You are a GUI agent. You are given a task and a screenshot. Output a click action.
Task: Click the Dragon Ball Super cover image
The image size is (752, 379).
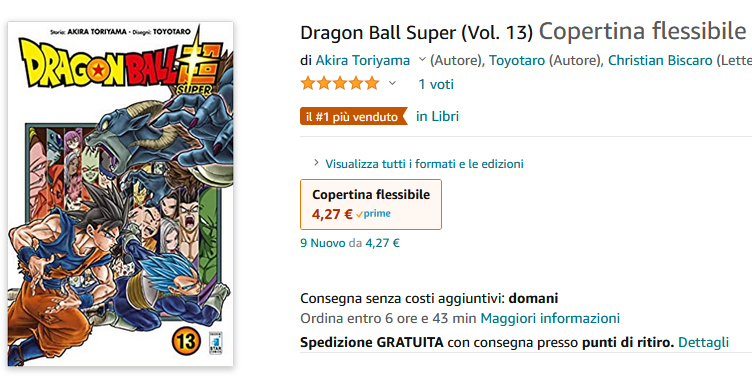coord(120,194)
